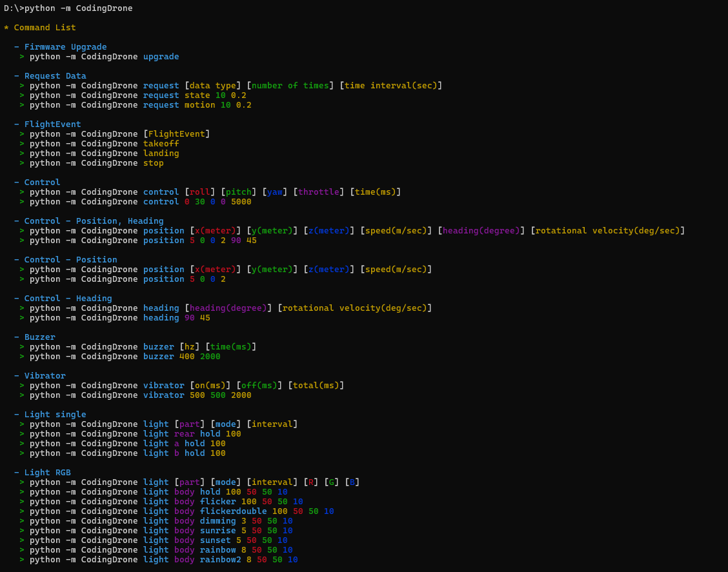
Task: Click the '[pitch]' parameter
Action: coord(239,192)
